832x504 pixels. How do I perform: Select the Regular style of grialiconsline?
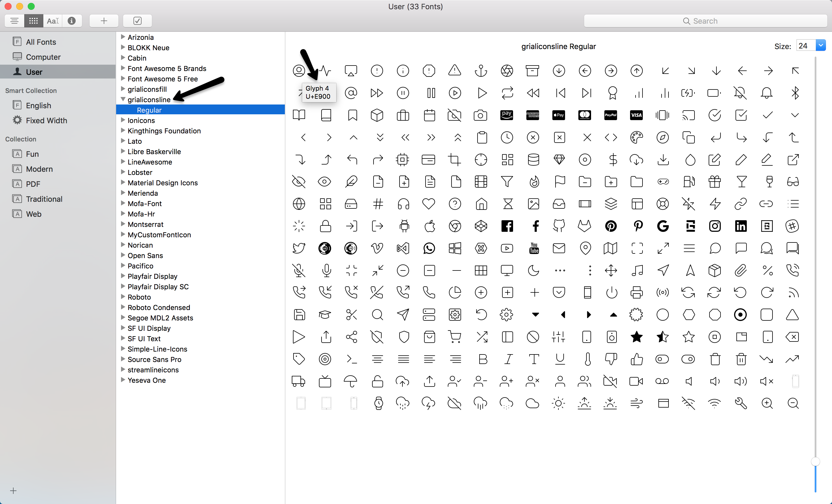coord(200,110)
